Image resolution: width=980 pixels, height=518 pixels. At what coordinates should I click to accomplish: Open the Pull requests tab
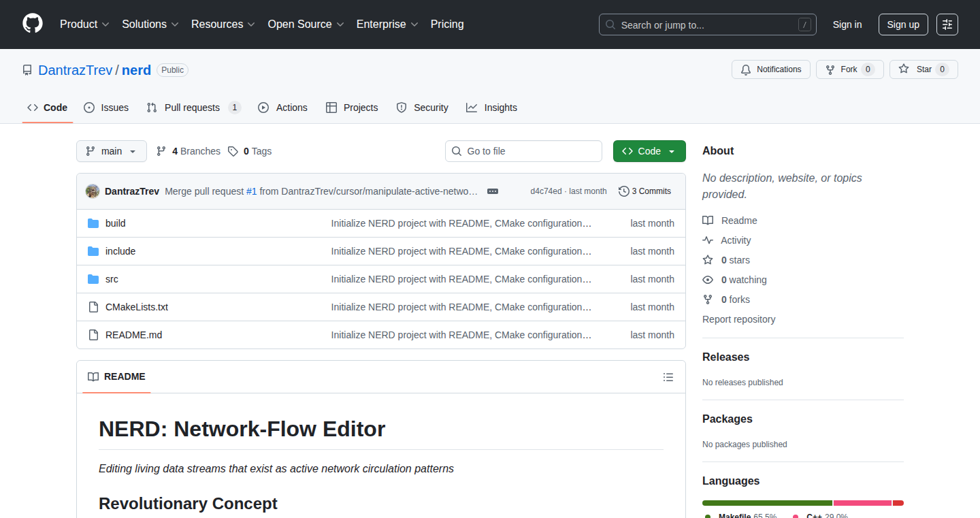click(194, 108)
